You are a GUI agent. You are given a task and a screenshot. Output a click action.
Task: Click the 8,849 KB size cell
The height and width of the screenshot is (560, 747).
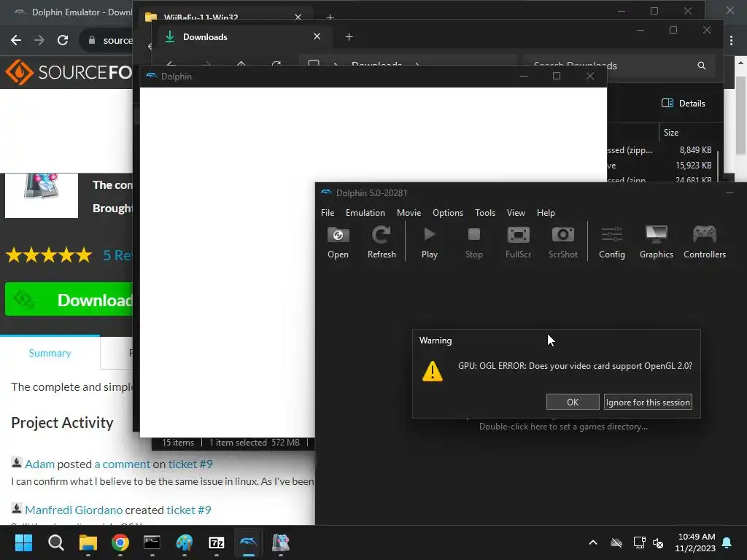695,150
